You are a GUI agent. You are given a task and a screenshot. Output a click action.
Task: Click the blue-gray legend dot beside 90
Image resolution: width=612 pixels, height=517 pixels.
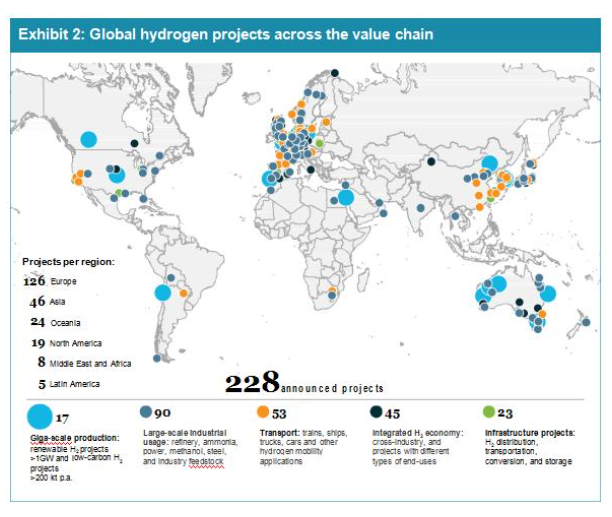point(146,411)
